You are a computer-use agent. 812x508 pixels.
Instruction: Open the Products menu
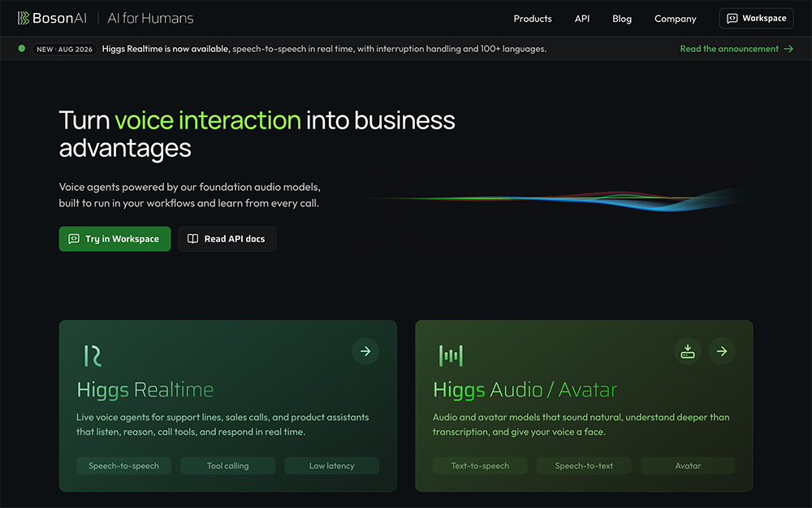click(x=533, y=19)
